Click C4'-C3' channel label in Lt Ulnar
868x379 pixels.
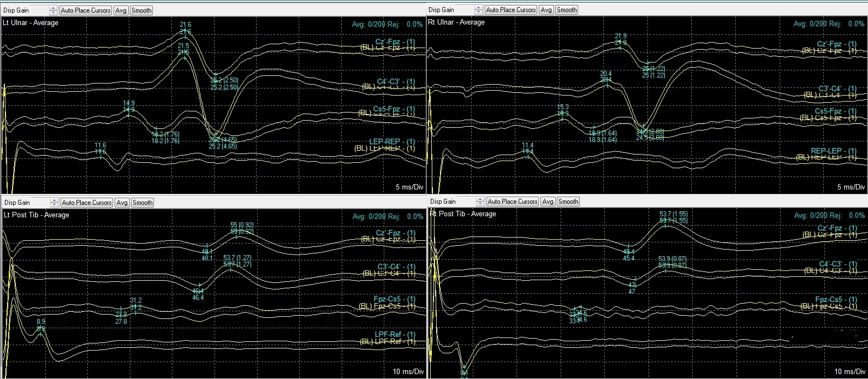396,82
